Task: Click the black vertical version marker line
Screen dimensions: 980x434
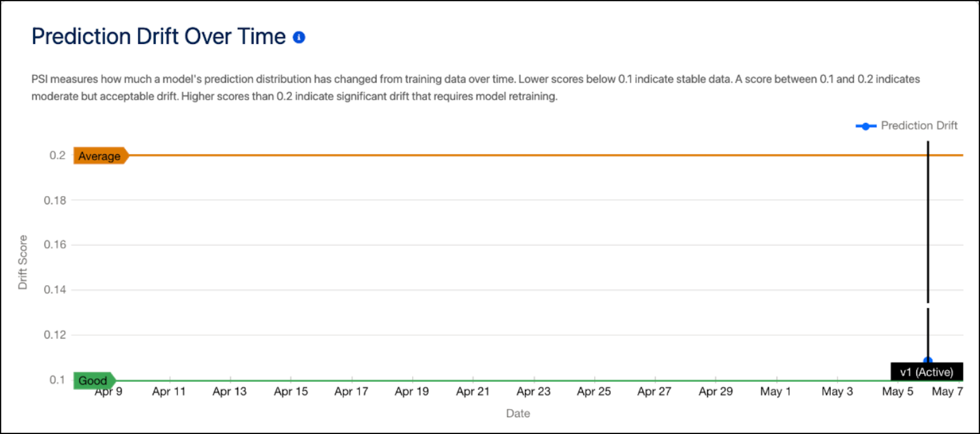Action: click(x=928, y=222)
